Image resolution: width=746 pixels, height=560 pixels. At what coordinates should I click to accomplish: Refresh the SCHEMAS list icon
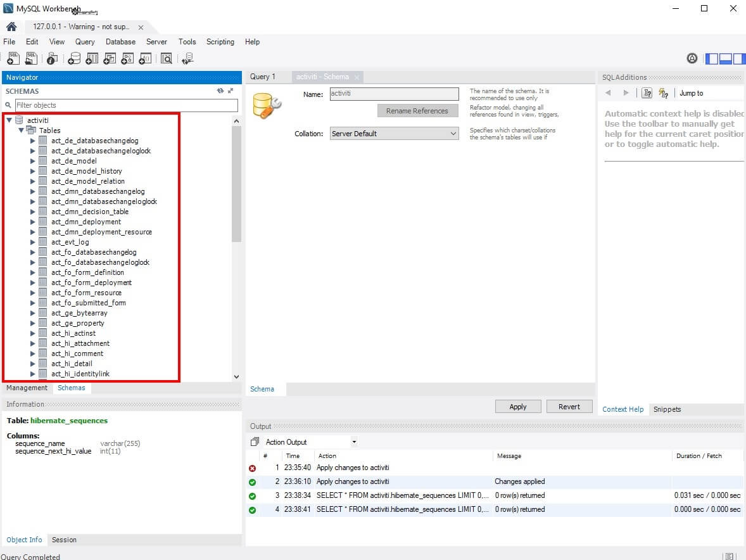click(x=220, y=91)
